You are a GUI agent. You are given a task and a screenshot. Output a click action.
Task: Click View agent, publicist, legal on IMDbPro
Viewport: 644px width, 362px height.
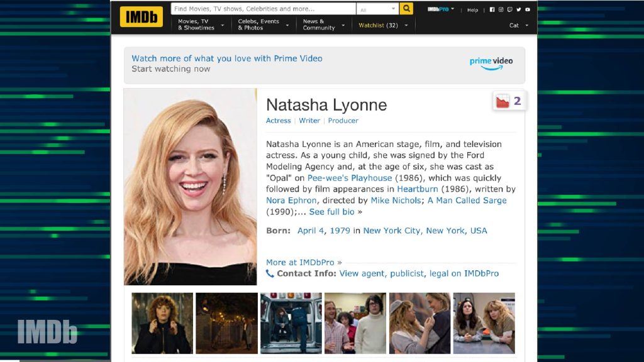point(419,273)
